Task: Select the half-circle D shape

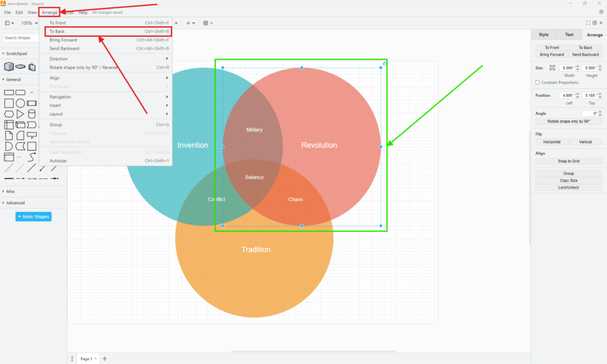Action: pos(8,146)
